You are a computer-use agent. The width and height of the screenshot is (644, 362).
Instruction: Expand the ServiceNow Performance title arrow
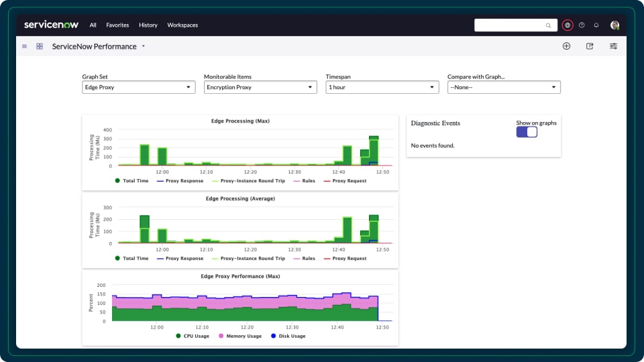144,47
